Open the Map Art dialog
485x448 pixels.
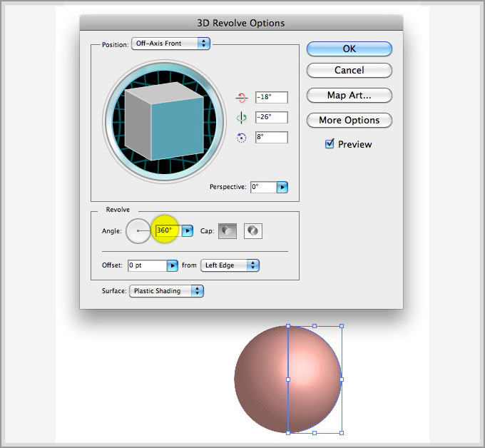click(x=349, y=96)
